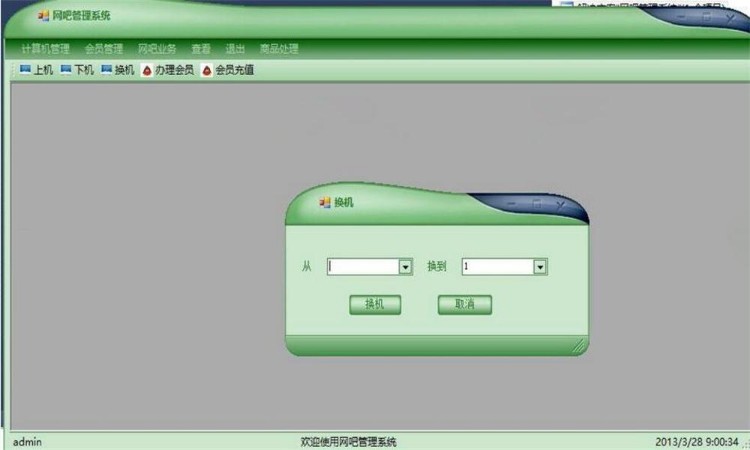Click the 办理会员 toolbar label

174,70
